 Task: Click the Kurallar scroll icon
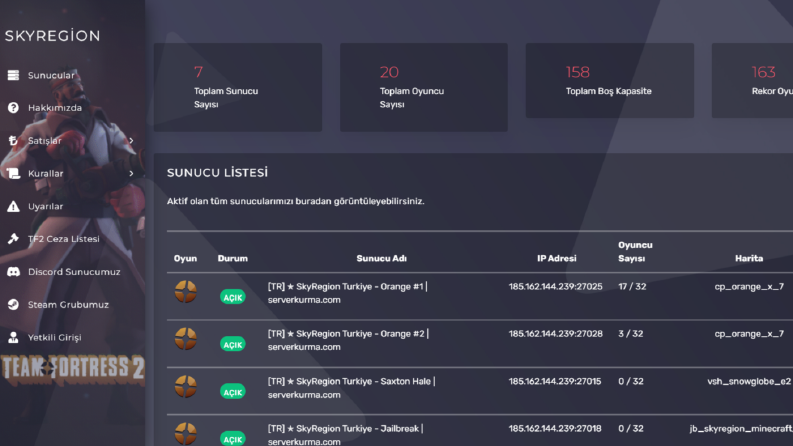13,173
